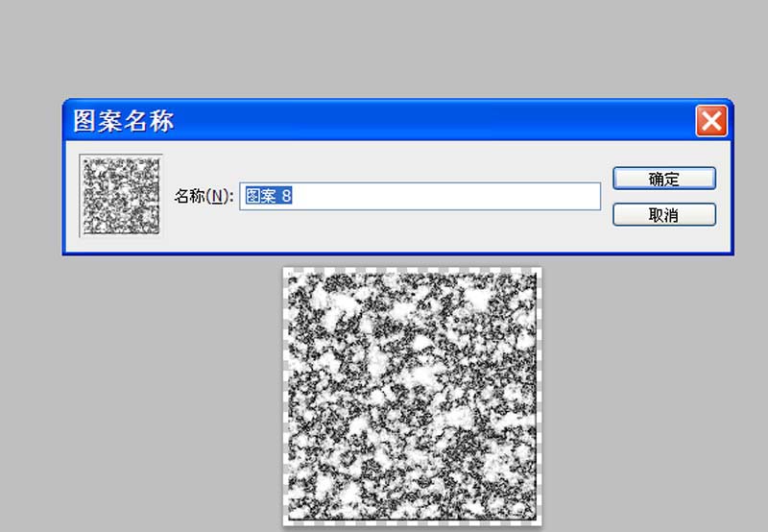Click the 确定 button to confirm
The height and width of the screenshot is (532, 768).
click(x=663, y=179)
